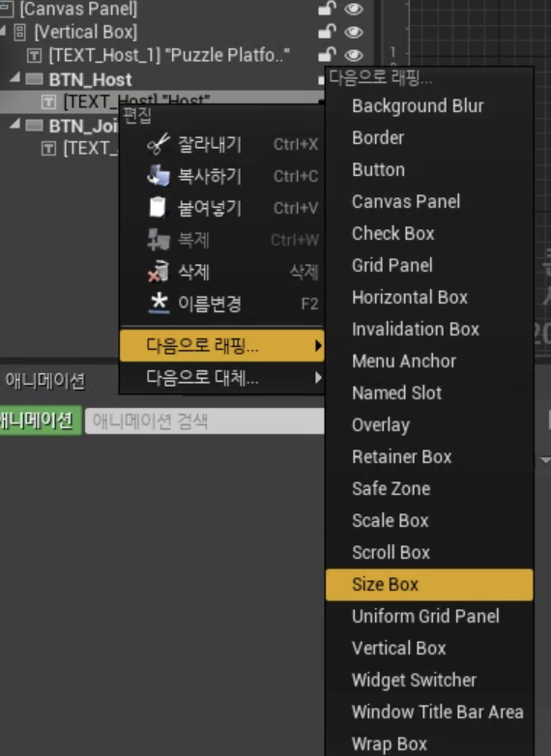Viewport: 551px width, 756px height.
Task: Wrap with Overlay
Action: (x=429, y=424)
